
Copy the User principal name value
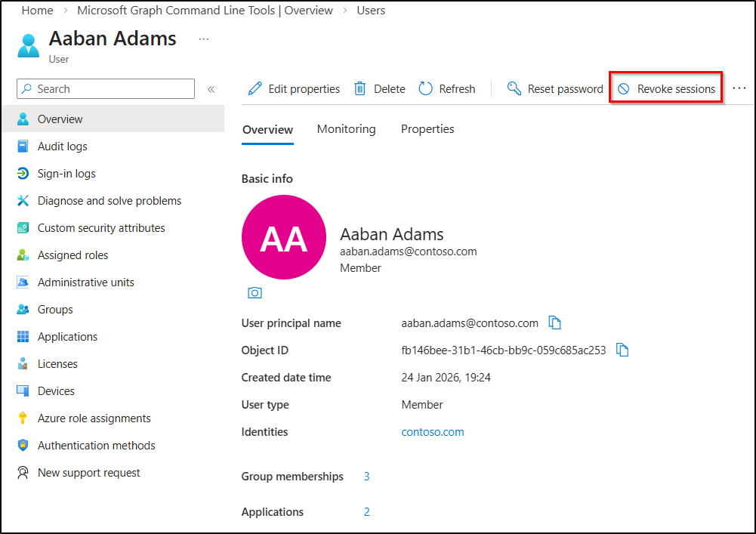(x=555, y=323)
